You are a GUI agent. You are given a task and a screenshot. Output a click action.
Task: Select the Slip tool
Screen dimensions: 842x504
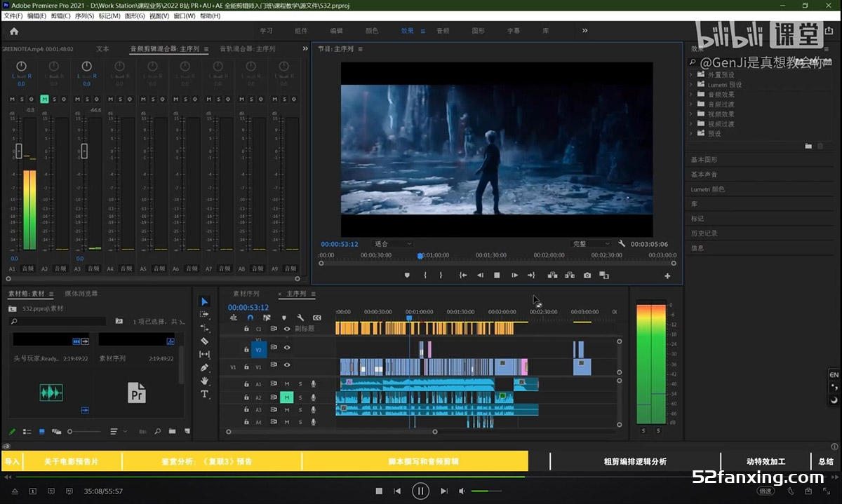(205, 354)
